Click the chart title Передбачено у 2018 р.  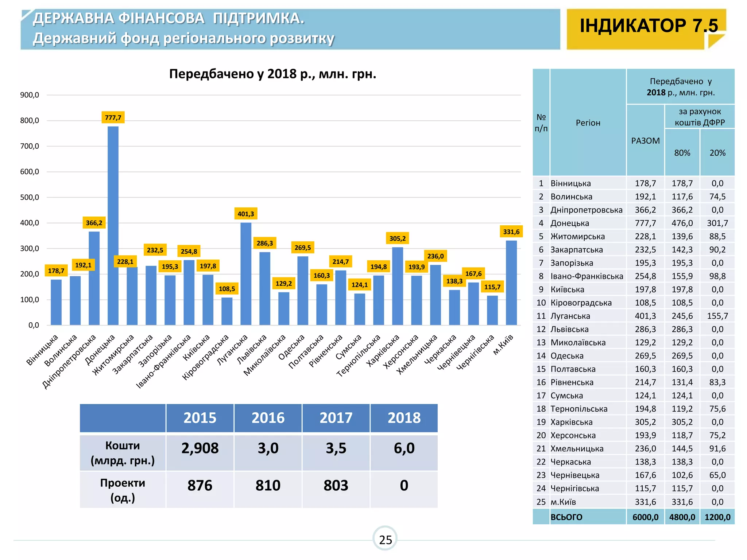coord(272,74)
